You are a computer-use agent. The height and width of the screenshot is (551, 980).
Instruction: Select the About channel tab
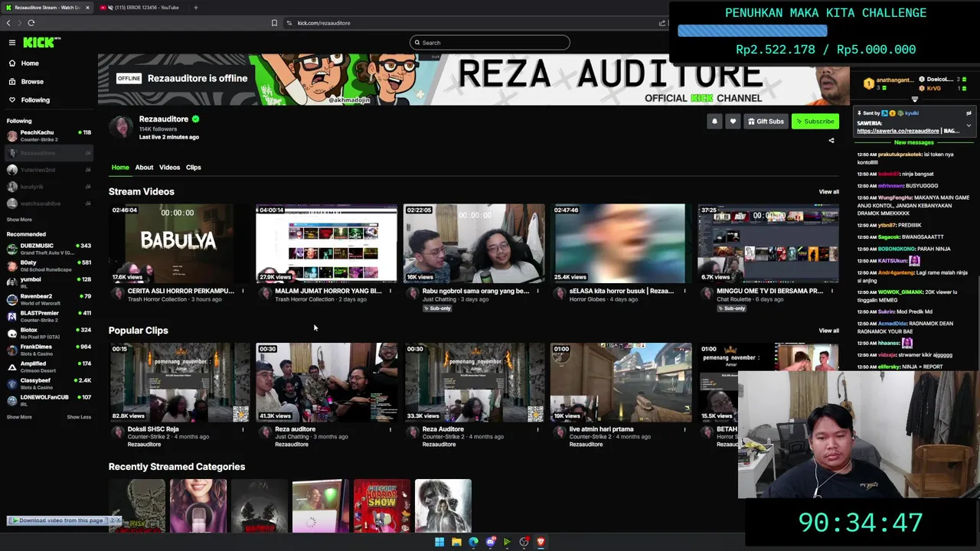point(144,167)
